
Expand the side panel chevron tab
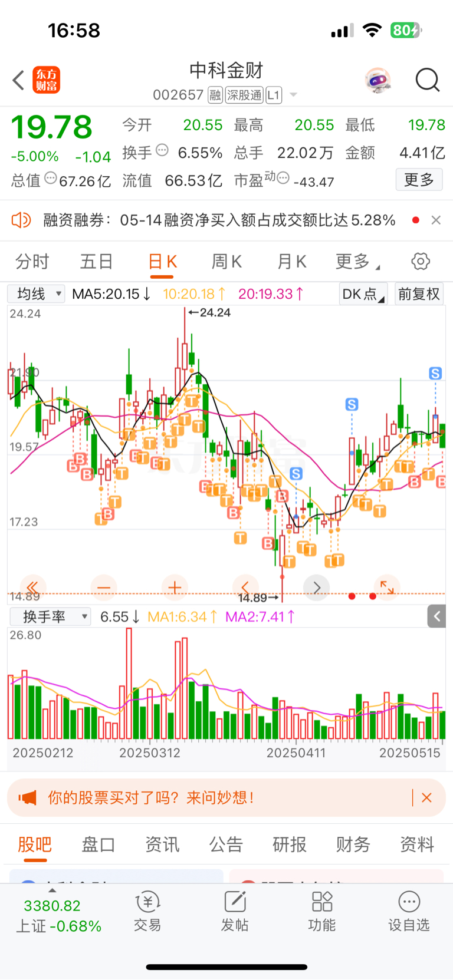pyautogui.click(x=436, y=616)
